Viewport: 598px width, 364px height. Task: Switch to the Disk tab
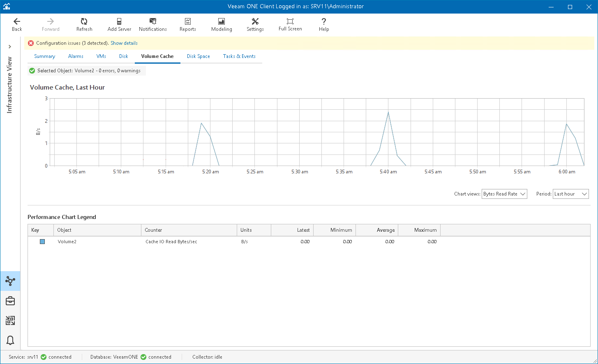(x=124, y=56)
